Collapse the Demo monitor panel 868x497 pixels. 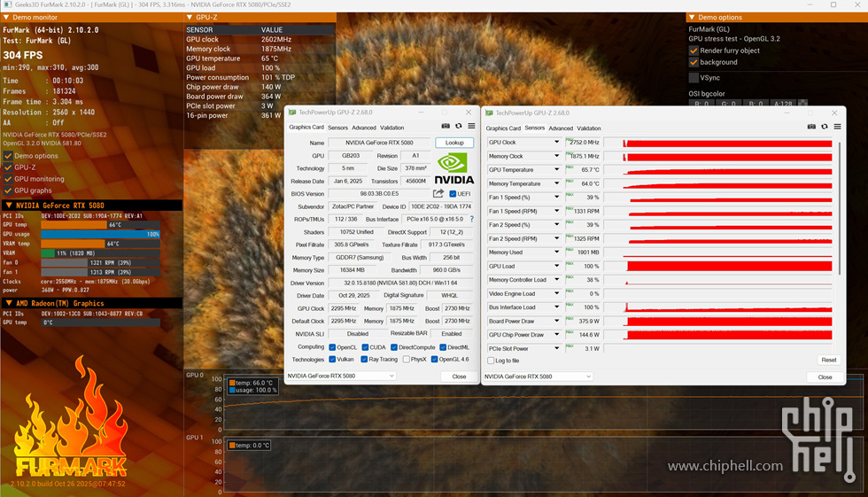pos(5,18)
